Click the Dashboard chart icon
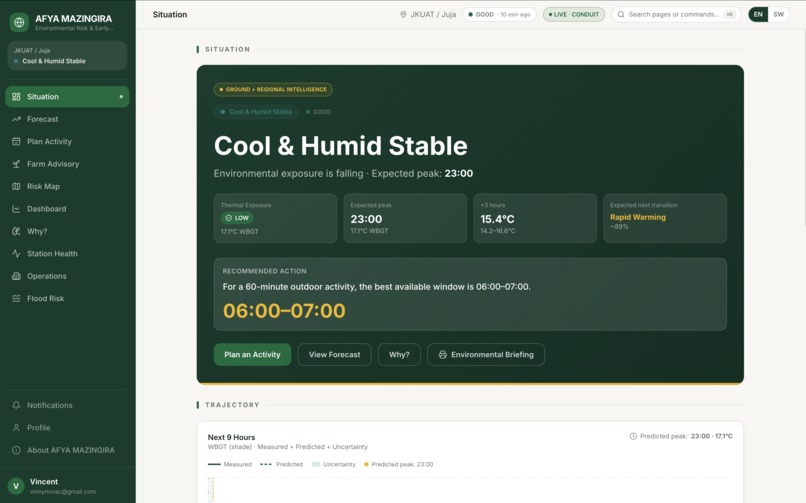Screen dimensions: 806x503 point(16,209)
